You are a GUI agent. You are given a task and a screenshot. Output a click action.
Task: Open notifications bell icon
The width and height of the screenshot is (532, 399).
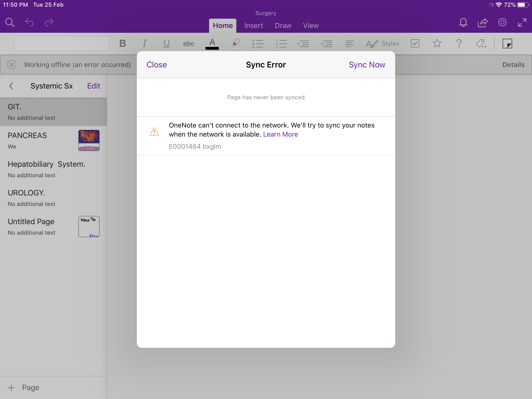463,23
